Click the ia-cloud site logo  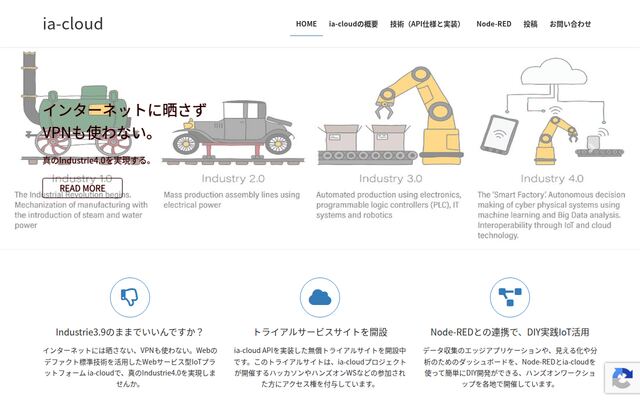73,24
